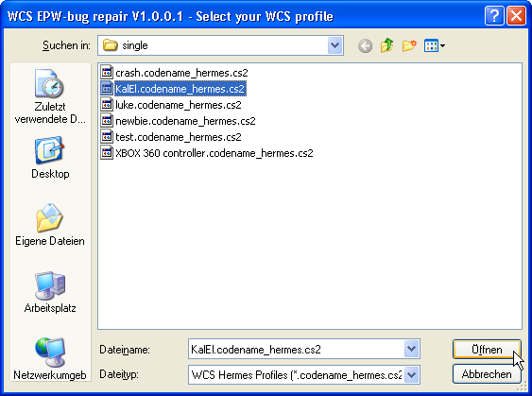Select test.codename_hermes.cs2 file

(x=171, y=137)
